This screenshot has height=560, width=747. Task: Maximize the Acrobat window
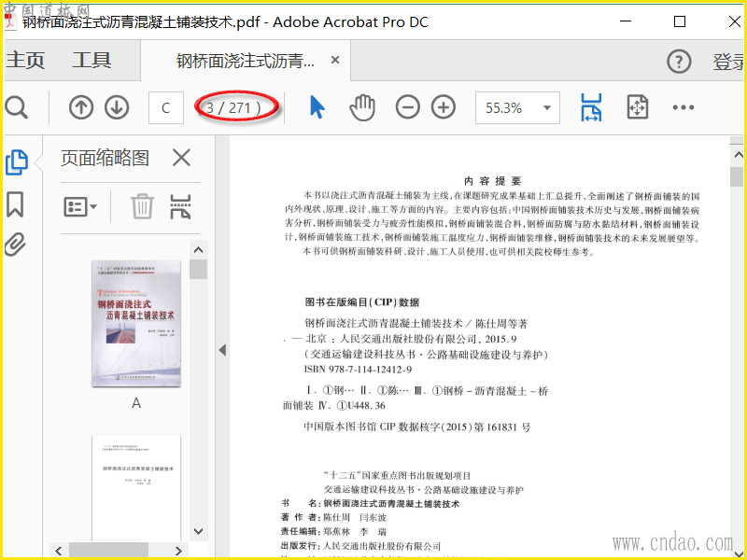tap(680, 21)
